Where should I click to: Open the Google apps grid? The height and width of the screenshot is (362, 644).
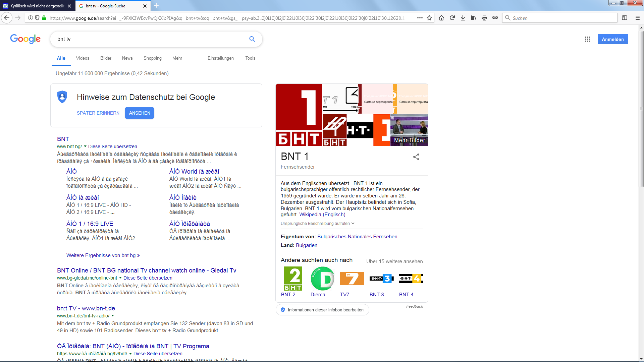click(587, 39)
